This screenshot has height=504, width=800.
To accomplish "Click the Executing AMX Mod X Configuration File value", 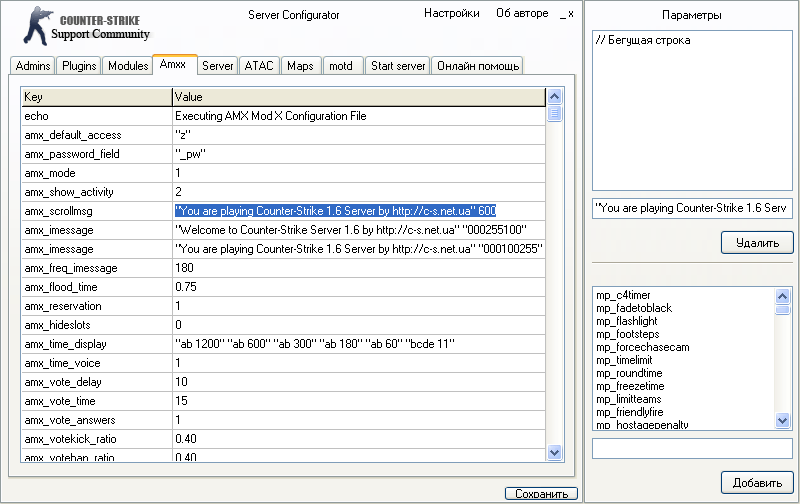I will click(x=359, y=116).
